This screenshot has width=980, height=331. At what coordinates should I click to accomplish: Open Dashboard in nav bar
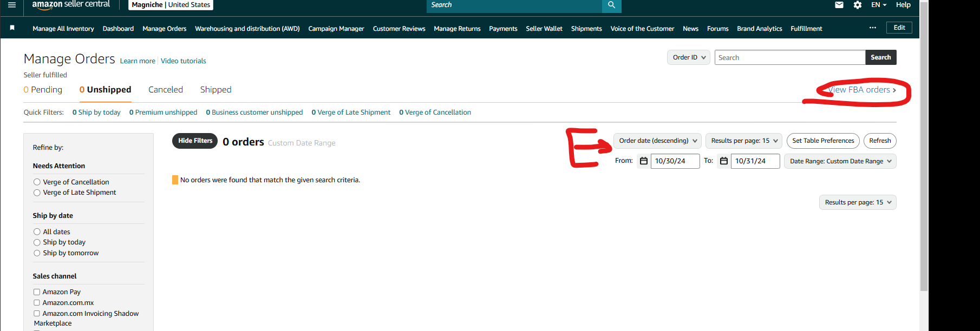coord(118,29)
